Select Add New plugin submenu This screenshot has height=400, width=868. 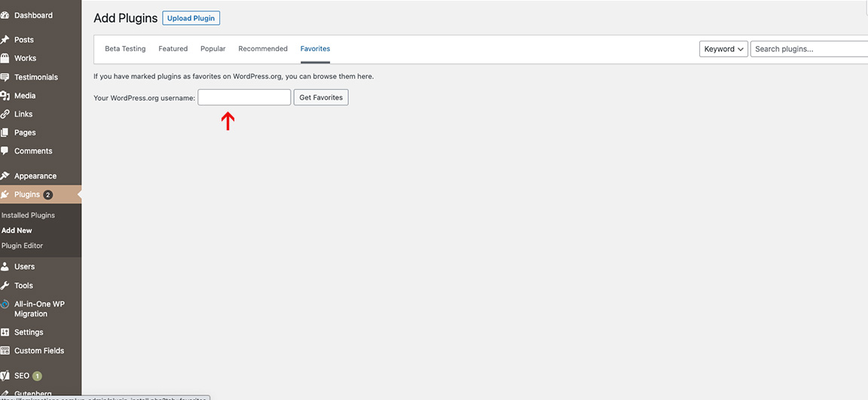[x=17, y=231]
